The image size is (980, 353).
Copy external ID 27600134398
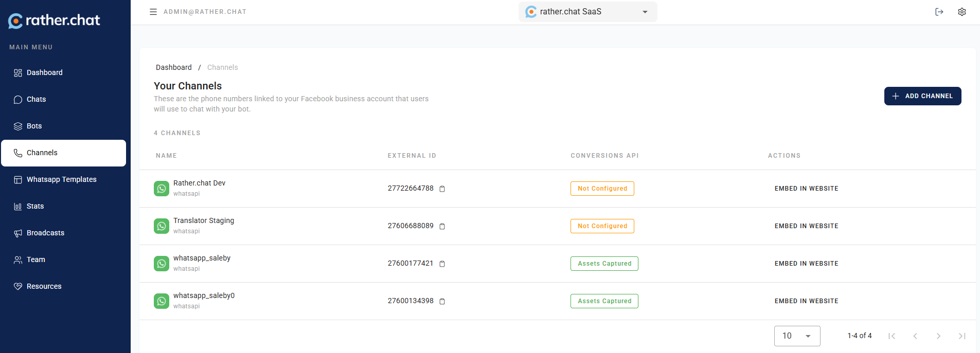click(442, 301)
